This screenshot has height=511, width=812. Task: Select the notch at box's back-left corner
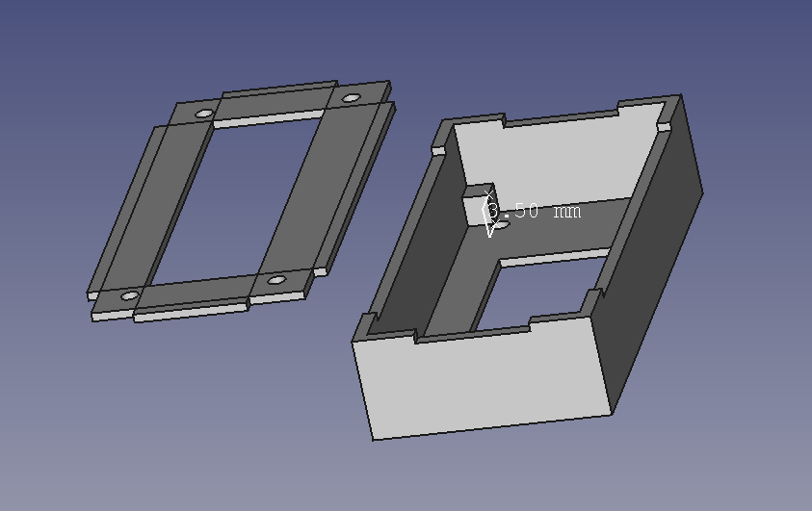(438, 149)
